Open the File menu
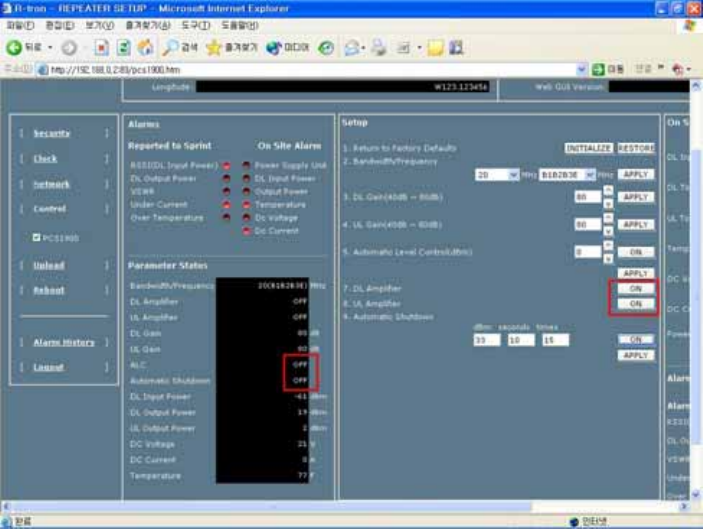The height and width of the screenshot is (529, 703). 20,26
